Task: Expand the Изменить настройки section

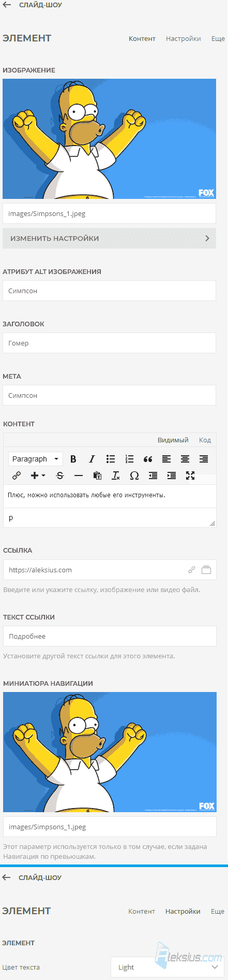Action: [109, 238]
